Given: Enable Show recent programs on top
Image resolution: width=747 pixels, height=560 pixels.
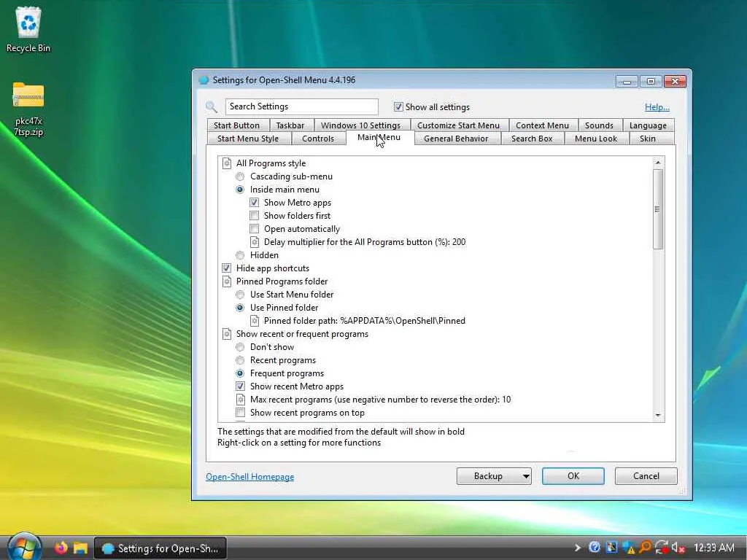Looking at the screenshot, I should tap(240, 413).
